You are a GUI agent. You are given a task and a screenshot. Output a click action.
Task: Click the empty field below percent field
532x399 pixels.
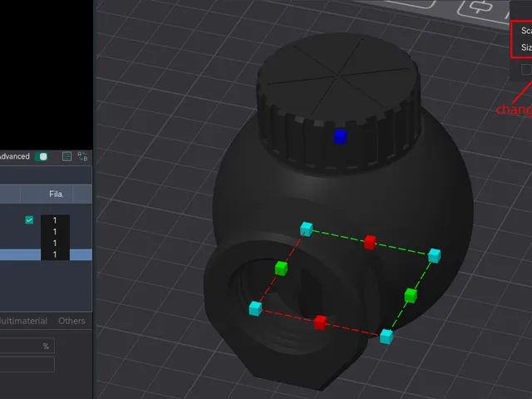pyautogui.click(x=27, y=364)
